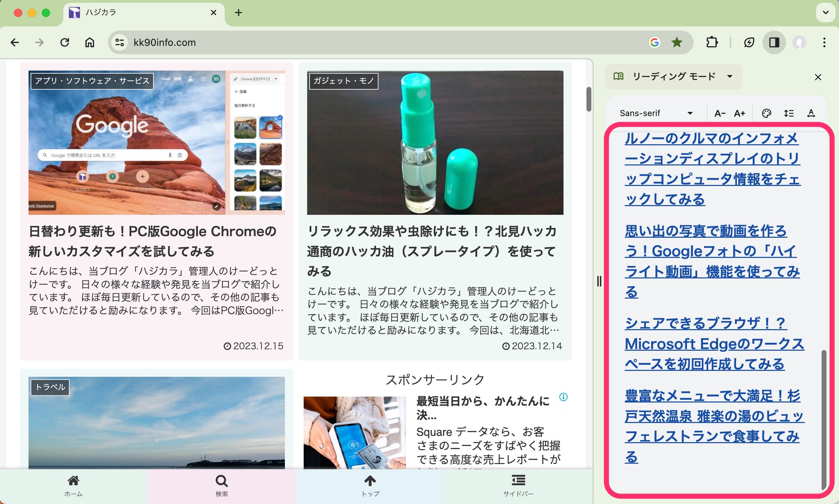The width and height of the screenshot is (839, 504).
Task: Open the line spacing options
Action: (789, 113)
